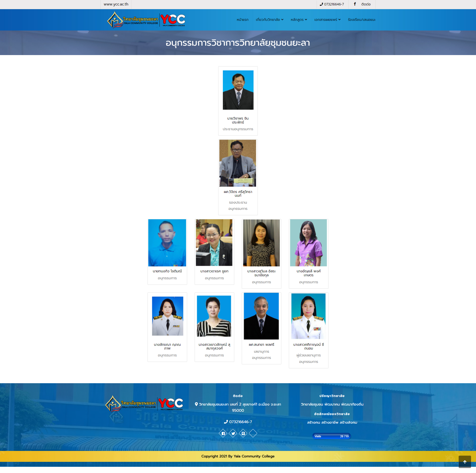This screenshot has width=476, height=473.
Task: Click the empty diamond social icon
Action: tap(253, 433)
